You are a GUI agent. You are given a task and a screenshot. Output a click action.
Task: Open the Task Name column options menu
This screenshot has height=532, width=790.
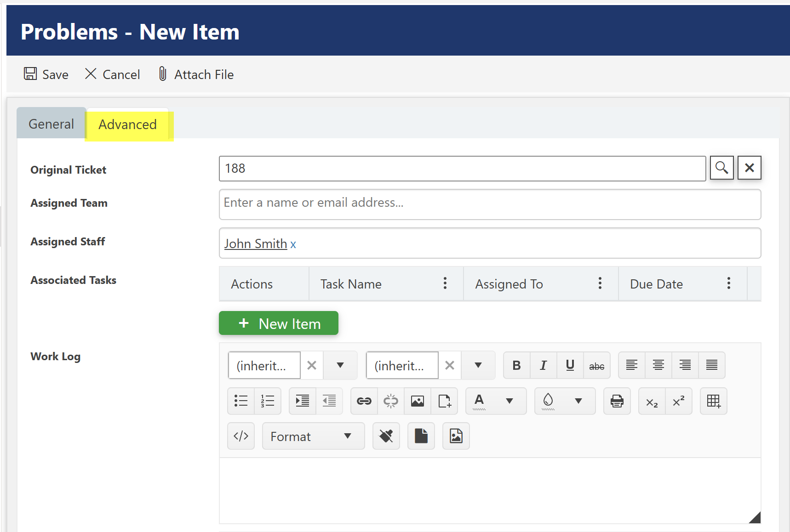(445, 283)
